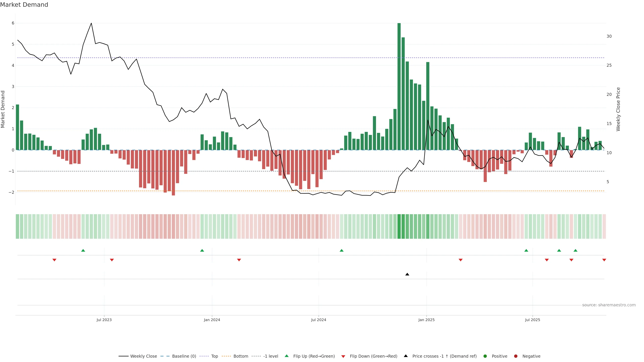Click the black price-crosses triangle marker

[407, 274]
